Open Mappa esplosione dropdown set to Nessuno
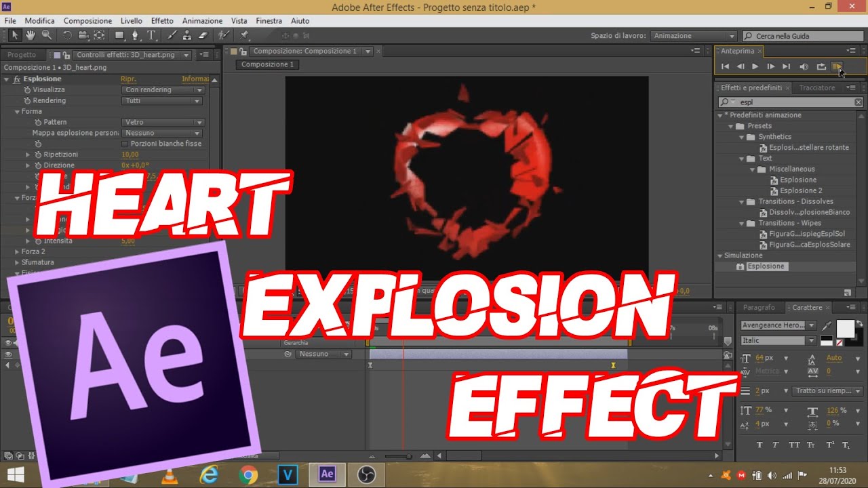Screen dimensions: 868x488 point(163,133)
